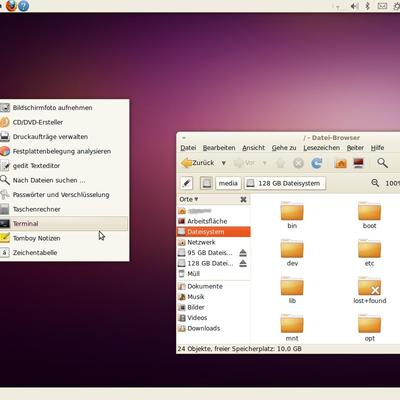Click the magnifier search icon in toolbar

[382, 163]
